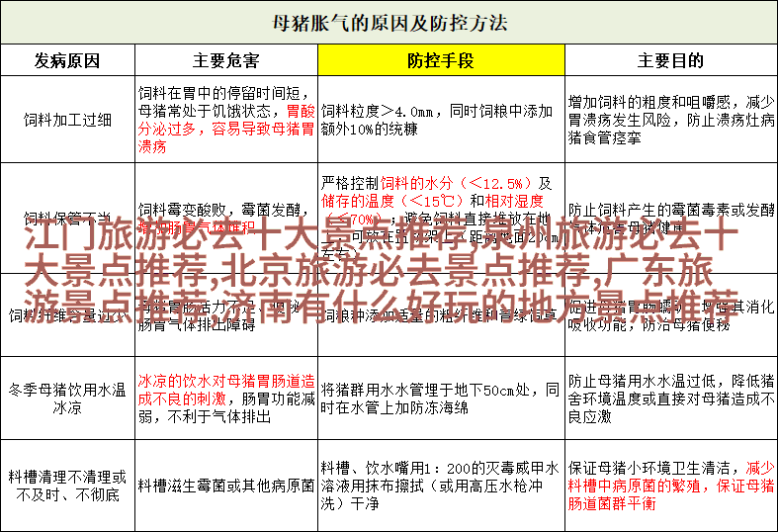
Task: Click the 料槽清理不清理或不及时 cause cell
Action: (67, 486)
